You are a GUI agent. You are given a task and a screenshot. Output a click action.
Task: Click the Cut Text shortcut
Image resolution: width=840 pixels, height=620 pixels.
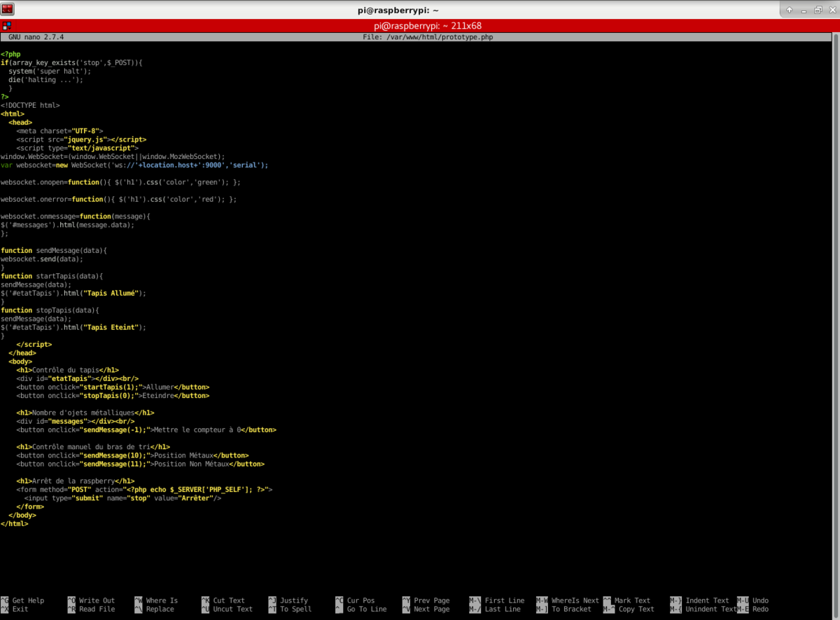click(229, 600)
